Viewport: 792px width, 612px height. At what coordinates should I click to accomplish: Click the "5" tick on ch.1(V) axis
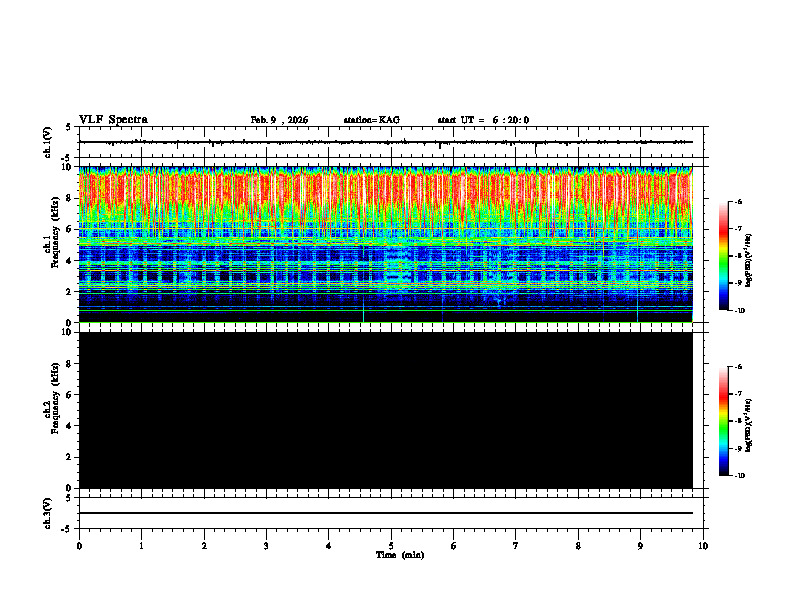[x=69, y=127]
